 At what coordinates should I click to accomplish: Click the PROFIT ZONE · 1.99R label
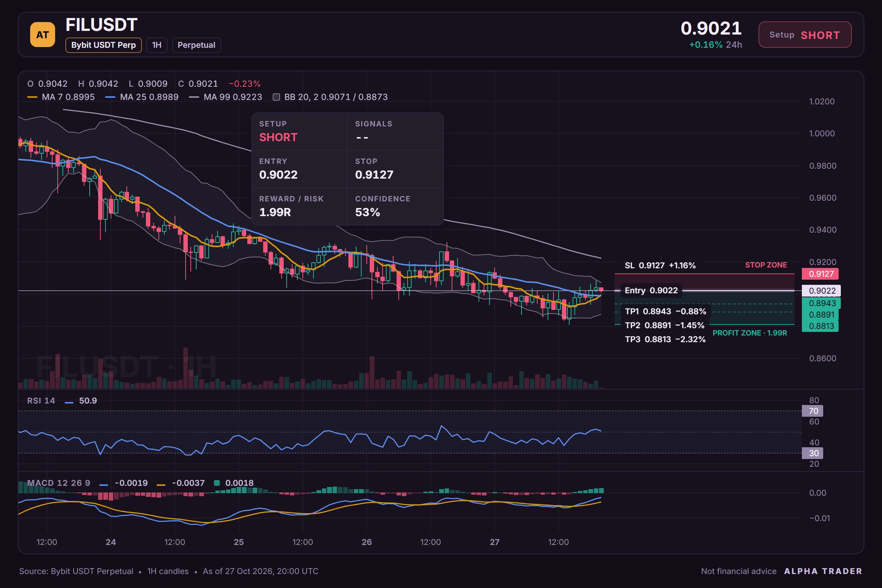tap(750, 333)
